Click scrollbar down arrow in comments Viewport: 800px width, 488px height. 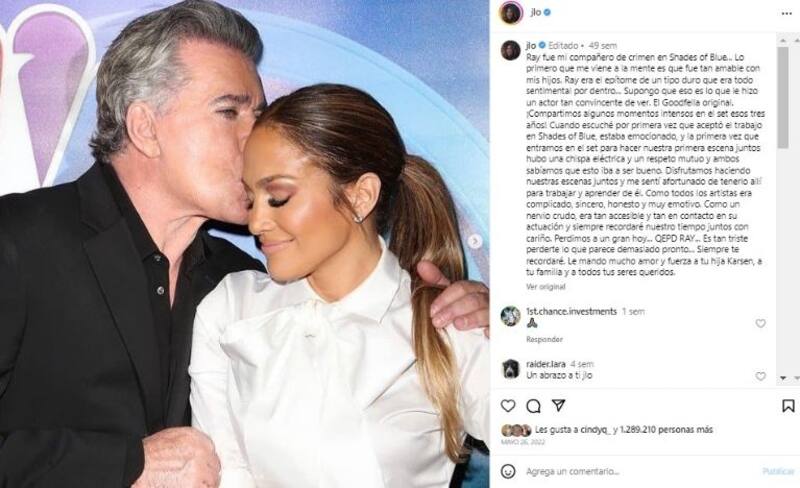pos(783,378)
